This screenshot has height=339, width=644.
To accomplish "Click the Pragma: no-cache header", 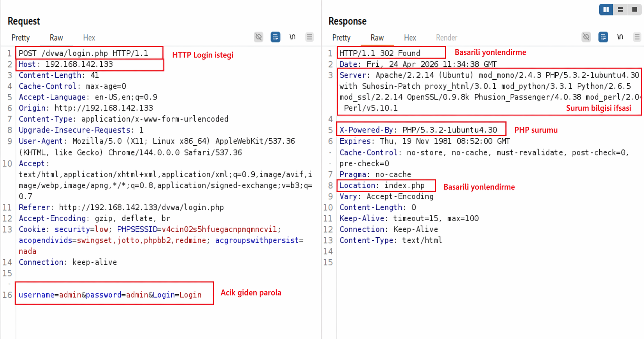I will pos(375,174).
